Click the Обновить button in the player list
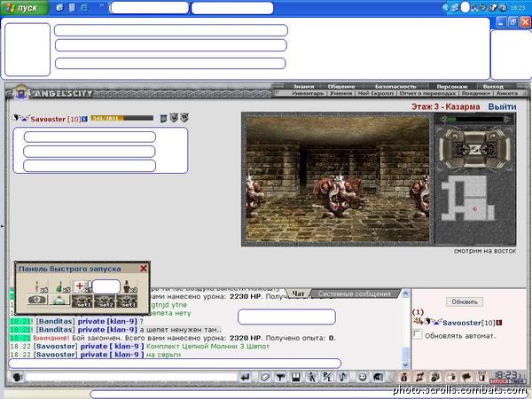Viewport: 532px width, 399px height. (465, 301)
